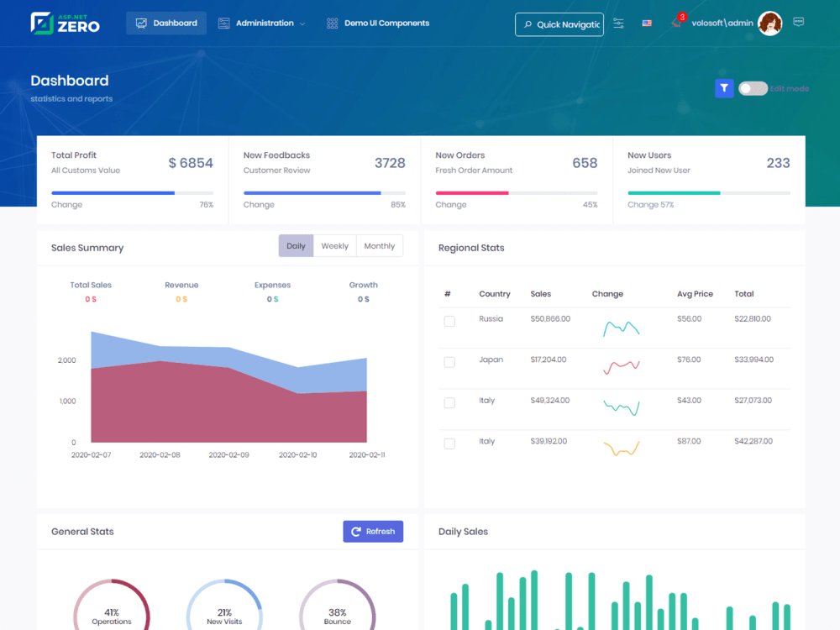The image size is (840, 630).
Task: Click the 3728 New Feedbacks value
Action: tap(390, 163)
